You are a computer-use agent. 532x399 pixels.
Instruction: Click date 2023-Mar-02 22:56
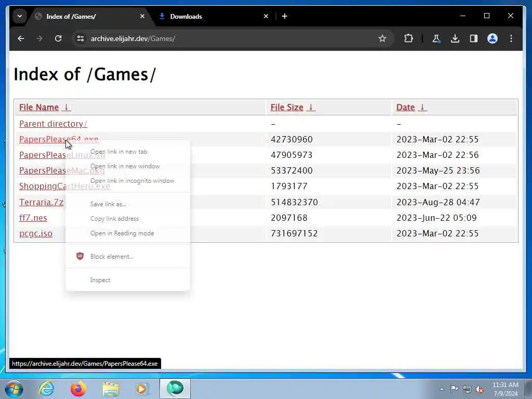437,155
